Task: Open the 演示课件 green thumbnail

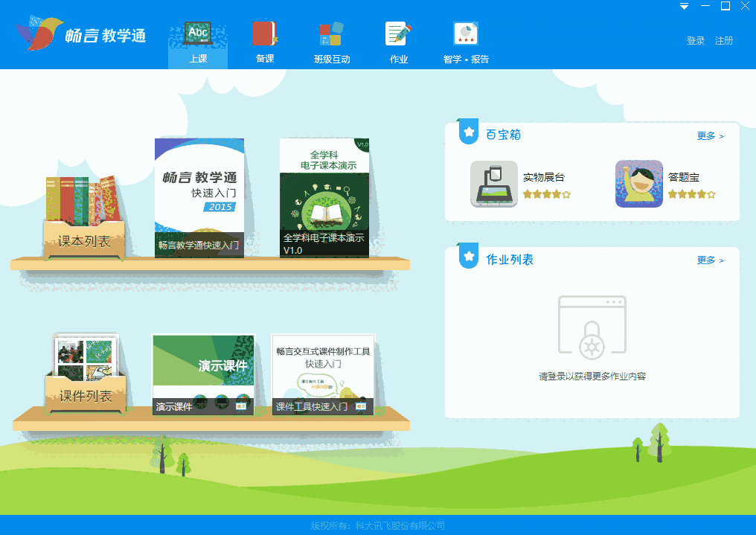Action: 203,374
